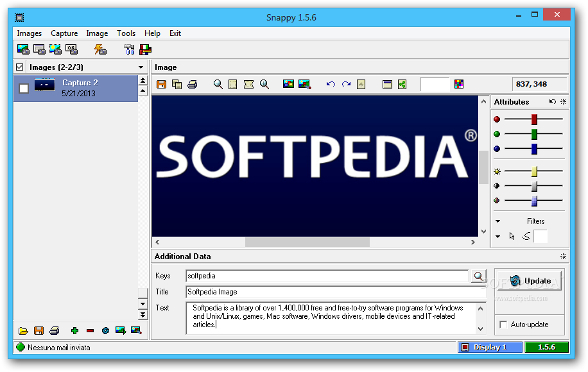
Task: Reset attributes with the undo arrow icon
Action: tap(553, 101)
